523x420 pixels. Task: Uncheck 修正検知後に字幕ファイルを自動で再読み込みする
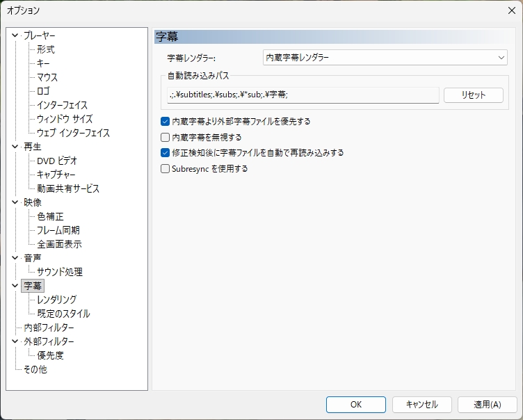[x=166, y=152]
